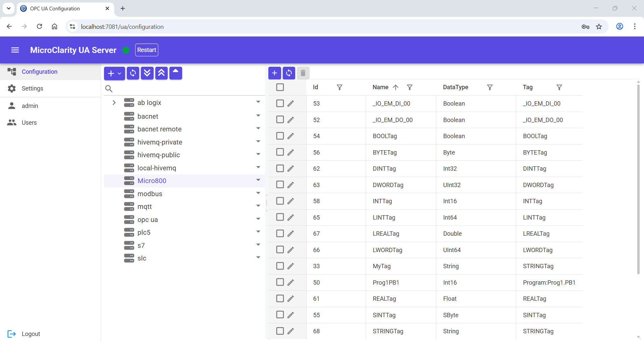Collapse all nodes using double-chevron-up icon
This screenshot has height=342, width=644.
point(162,73)
